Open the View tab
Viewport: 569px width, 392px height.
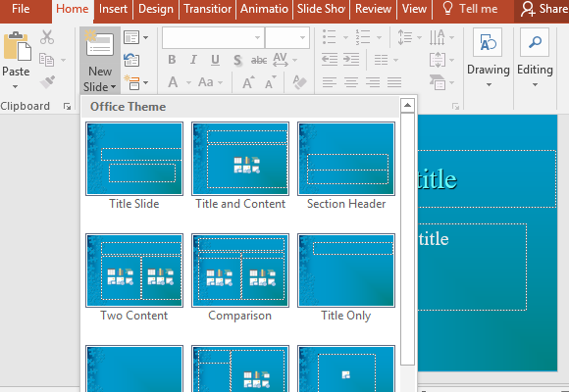click(414, 9)
